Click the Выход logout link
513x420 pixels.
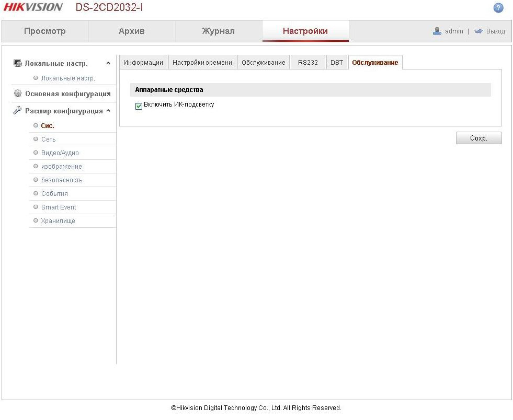pos(495,31)
